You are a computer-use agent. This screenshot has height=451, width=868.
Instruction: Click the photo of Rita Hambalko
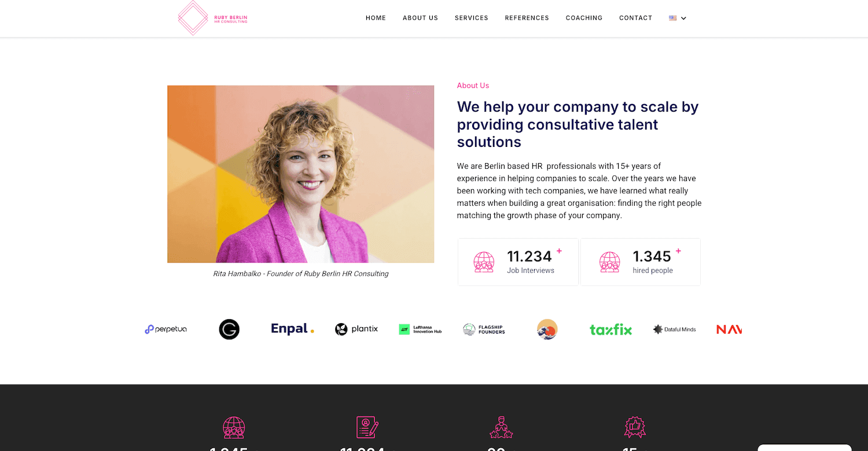click(x=300, y=174)
